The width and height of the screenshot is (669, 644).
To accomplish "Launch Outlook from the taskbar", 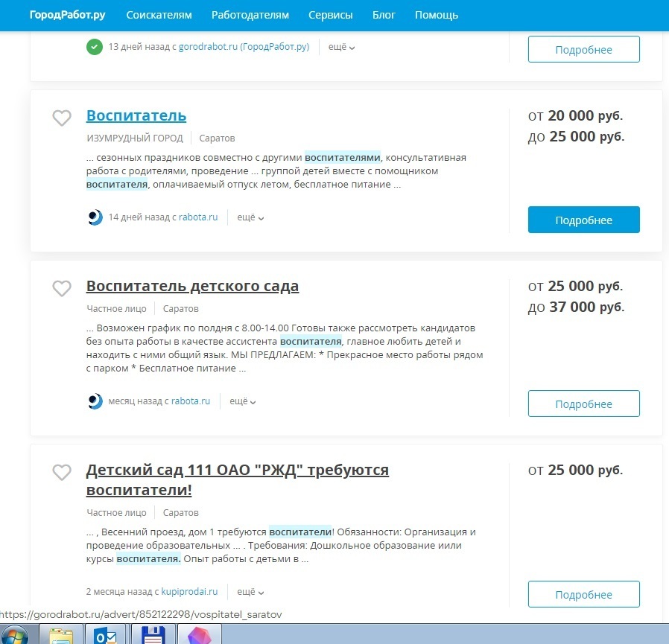I will click(x=107, y=635).
